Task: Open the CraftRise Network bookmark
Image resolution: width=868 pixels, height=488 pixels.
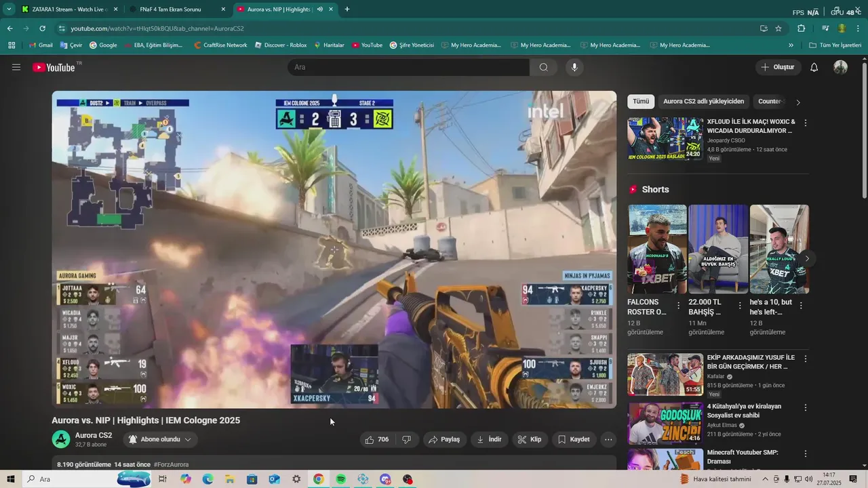Action: [x=220, y=45]
